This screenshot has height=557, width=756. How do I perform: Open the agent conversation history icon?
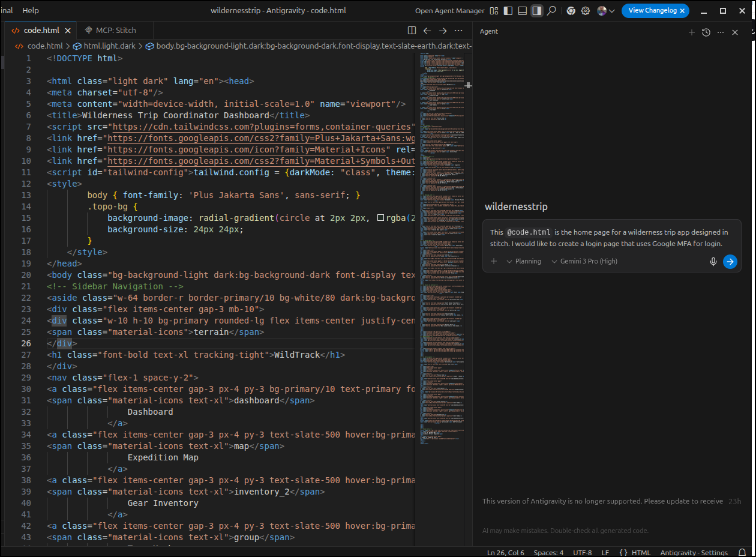point(706,32)
